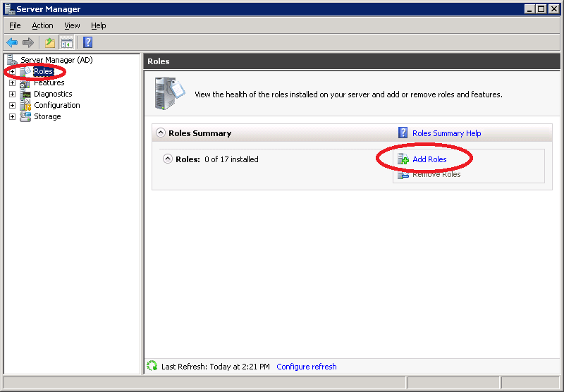Close the Server Manager window
Viewport: 564px width, 392px height.
tap(554, 9)
